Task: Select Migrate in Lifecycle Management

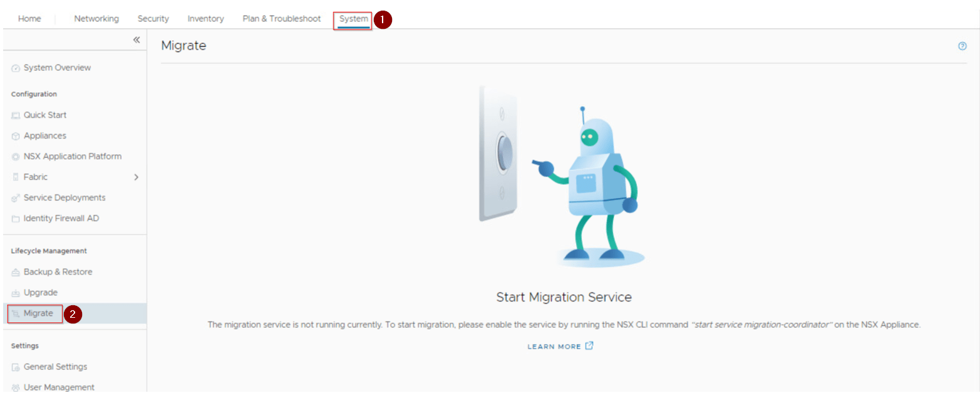Action: coord(38,313)
